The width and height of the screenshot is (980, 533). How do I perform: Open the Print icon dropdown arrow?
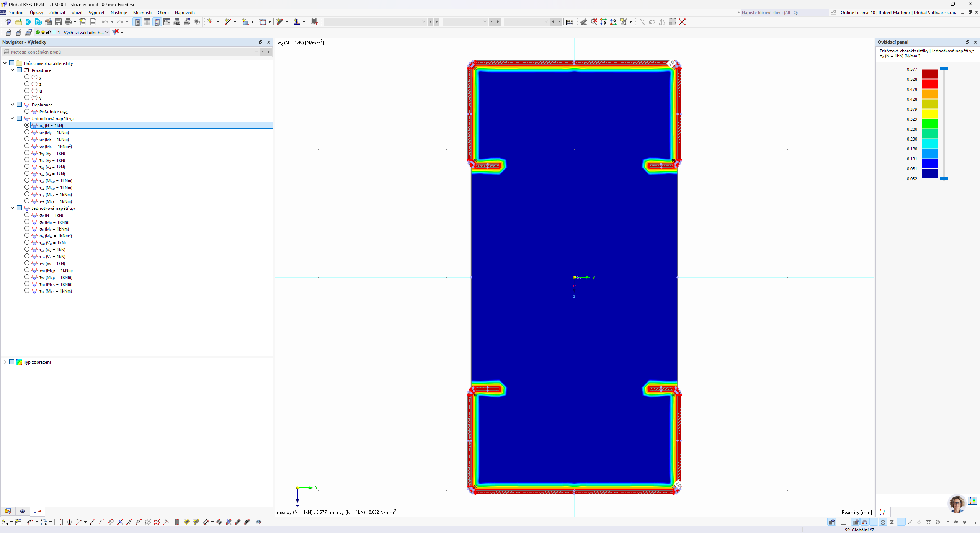75,22
